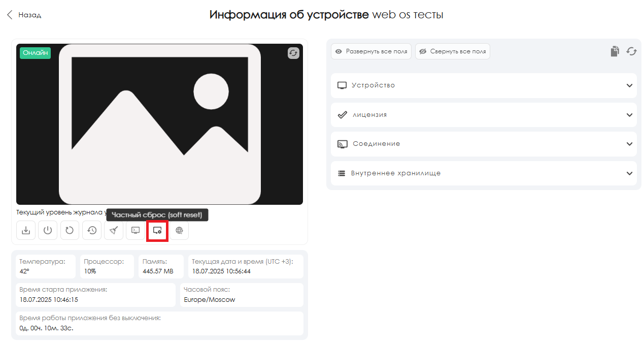Open the 'Внутреннее хранилище' chevron
The width and height of the screenshot is (644, 342).
629,173
